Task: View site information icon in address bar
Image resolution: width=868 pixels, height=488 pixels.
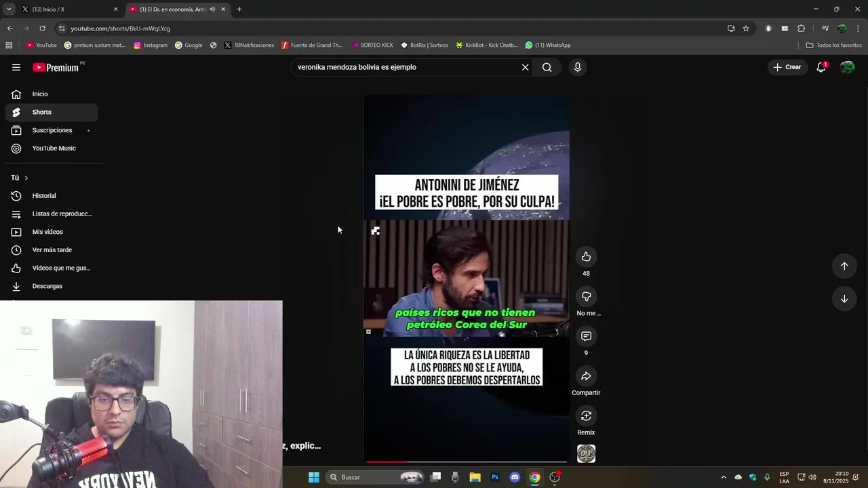Action: [x=62, y=28]
